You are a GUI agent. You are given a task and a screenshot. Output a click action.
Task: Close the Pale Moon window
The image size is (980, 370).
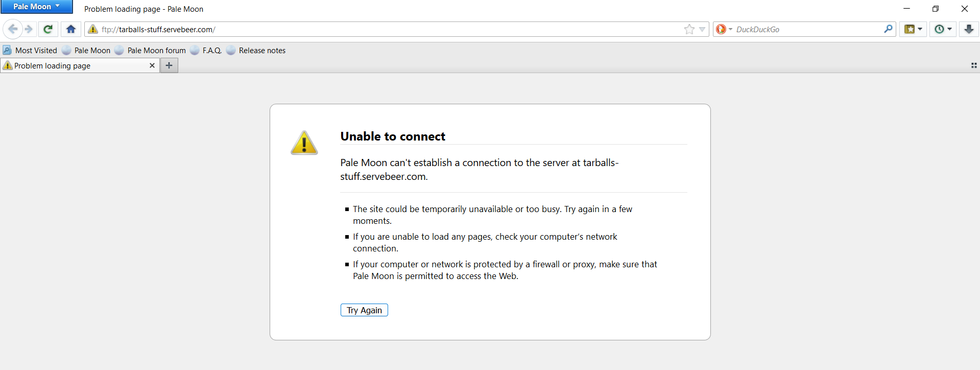(965, 9)
